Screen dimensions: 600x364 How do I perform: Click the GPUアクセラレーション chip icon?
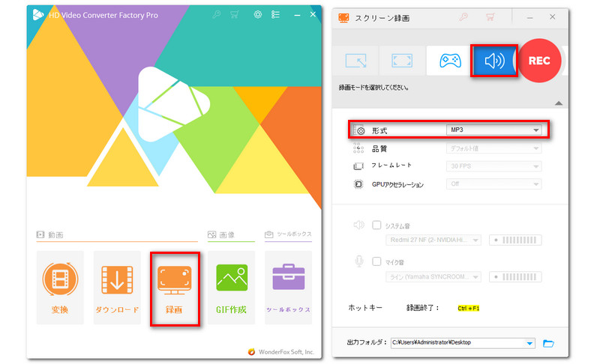358,184
